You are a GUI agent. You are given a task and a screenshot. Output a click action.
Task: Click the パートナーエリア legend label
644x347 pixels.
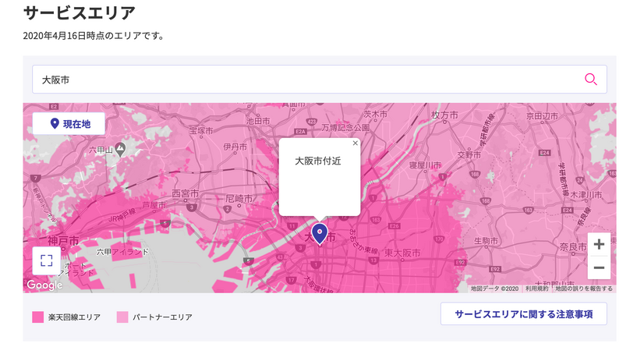(x=162, y=317)
